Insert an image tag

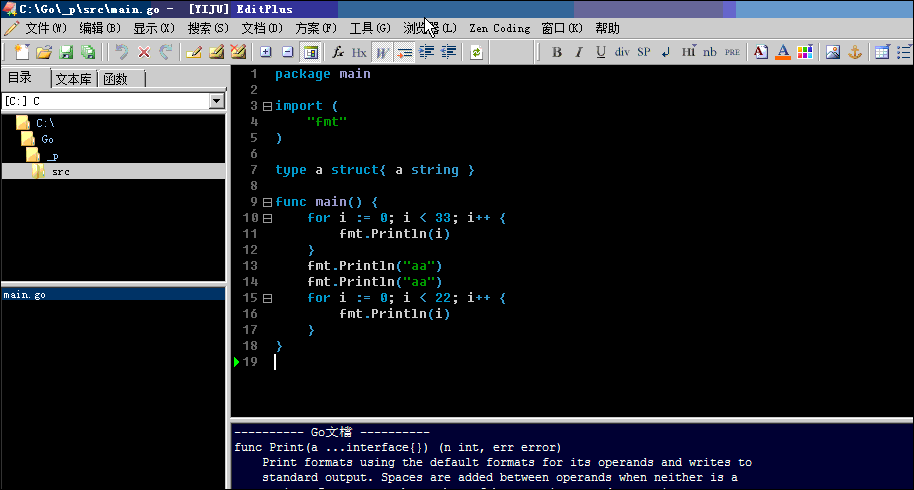833,52
